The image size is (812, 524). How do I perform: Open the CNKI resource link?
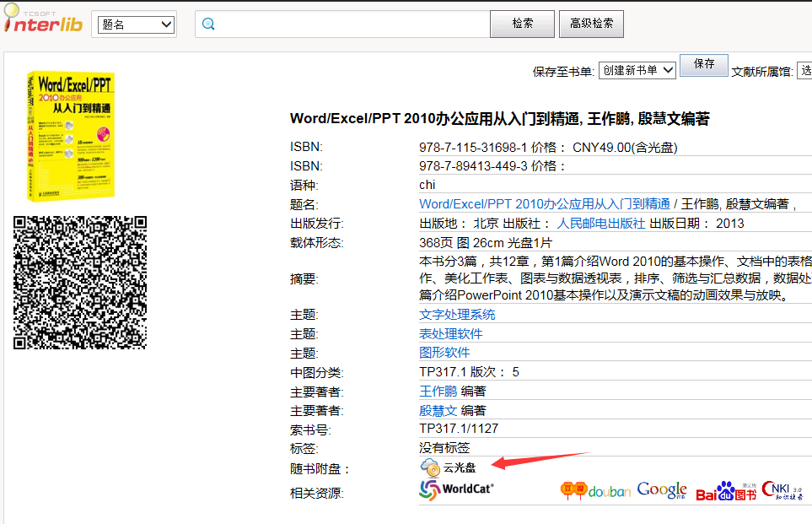point(782,490)
